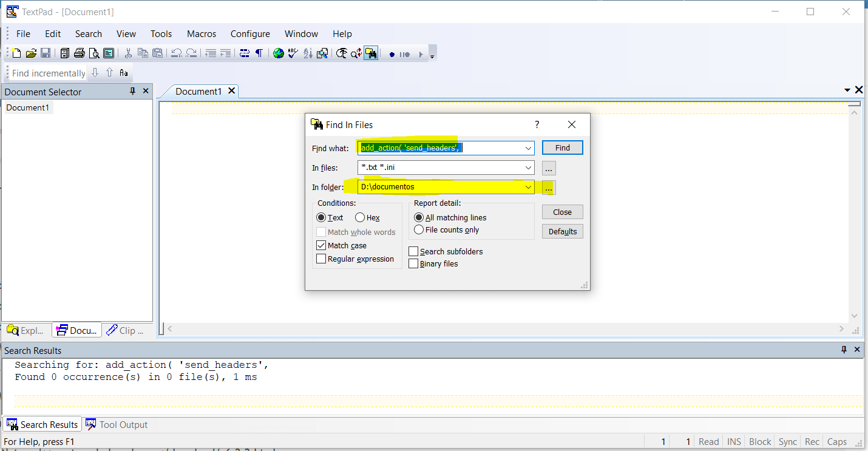
Task: Select Document1 in Document Selector
Action: point(28,107)
